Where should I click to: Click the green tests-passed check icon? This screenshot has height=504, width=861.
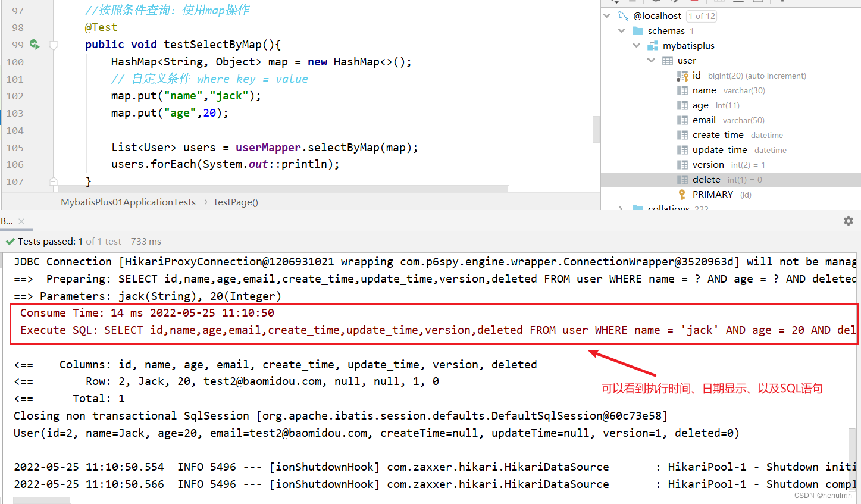point(10,242)
